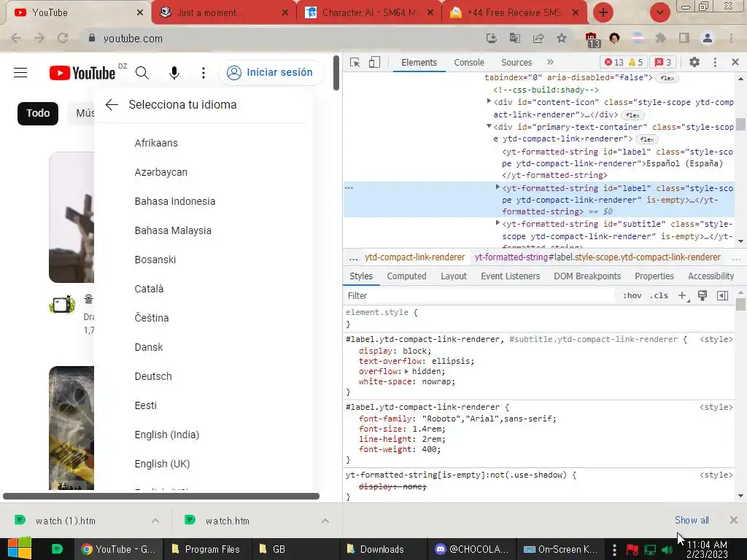Open the Chrome profile avatar
This screenshot has height=560, width=747.
(x=708, y=38)
